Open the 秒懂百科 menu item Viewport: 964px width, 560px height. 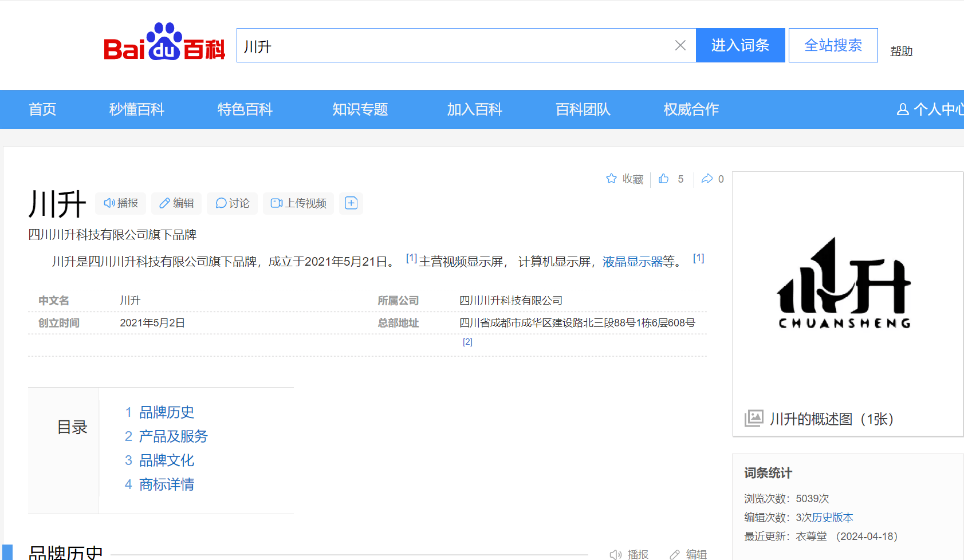[x=137, y=109]
